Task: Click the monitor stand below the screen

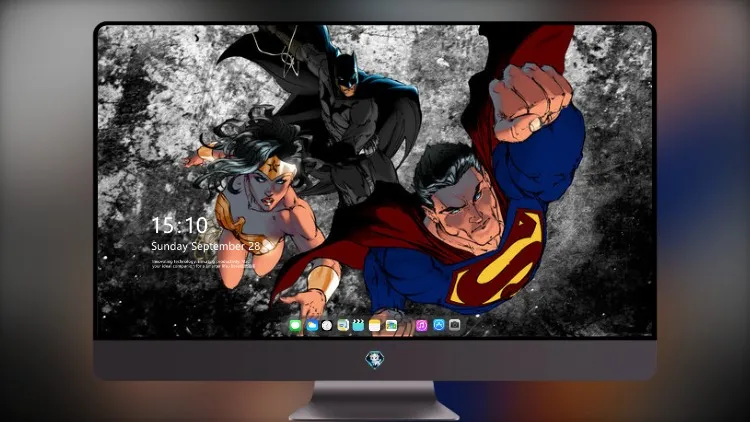Action: tap(375, 401)
